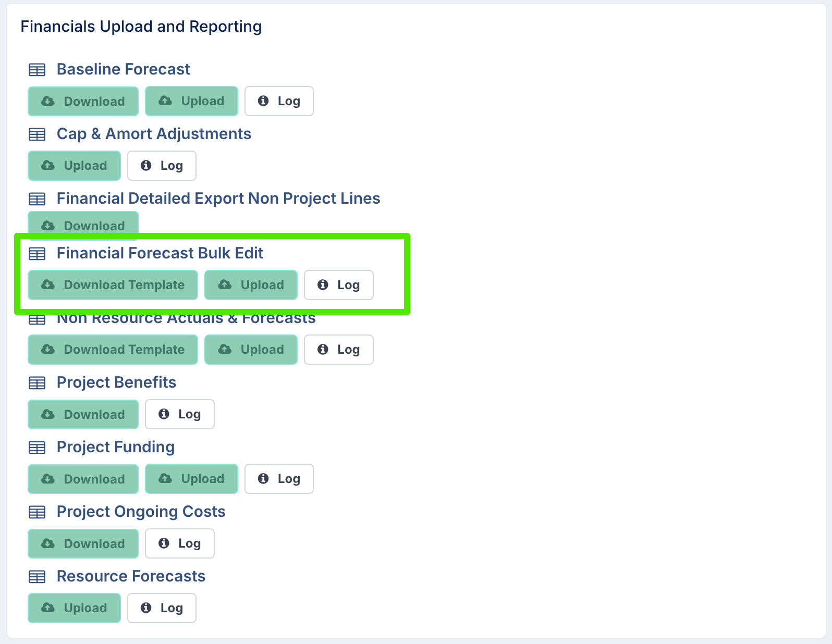This screenshot has height=644, width=832.
Task: Open the Baseline Forecast Log
Action: coord(279,101)
